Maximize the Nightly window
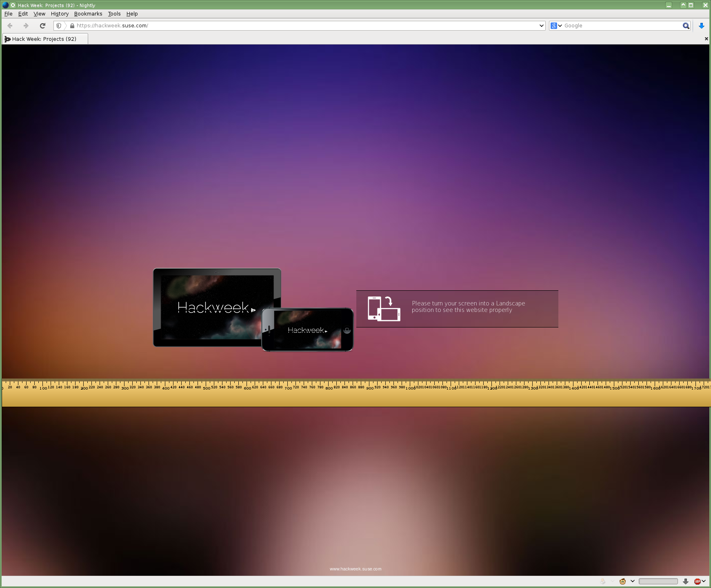The width and height of the screenshot is (711, 588). (x=691, y=5)
